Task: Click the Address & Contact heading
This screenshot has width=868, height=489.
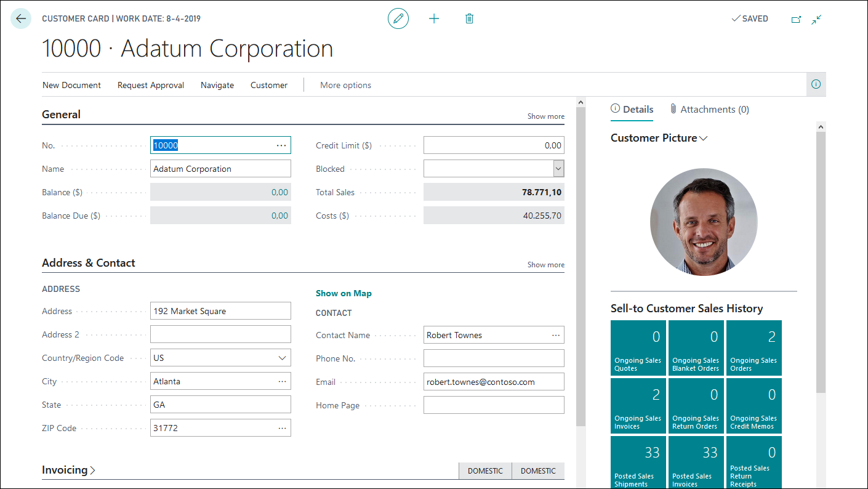Action: click(89, 262)
